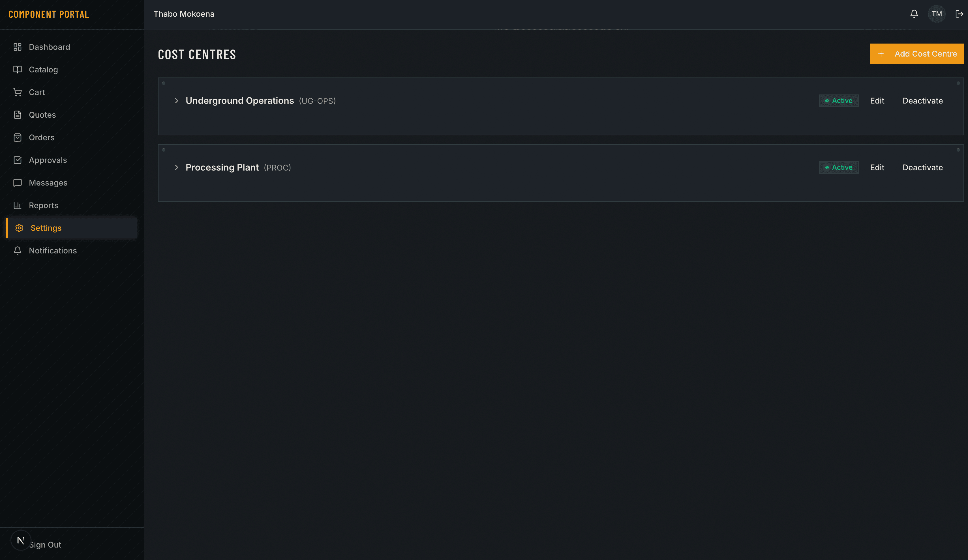
Task: Click the Orders bag icon
Action: [x=18, y=137]
